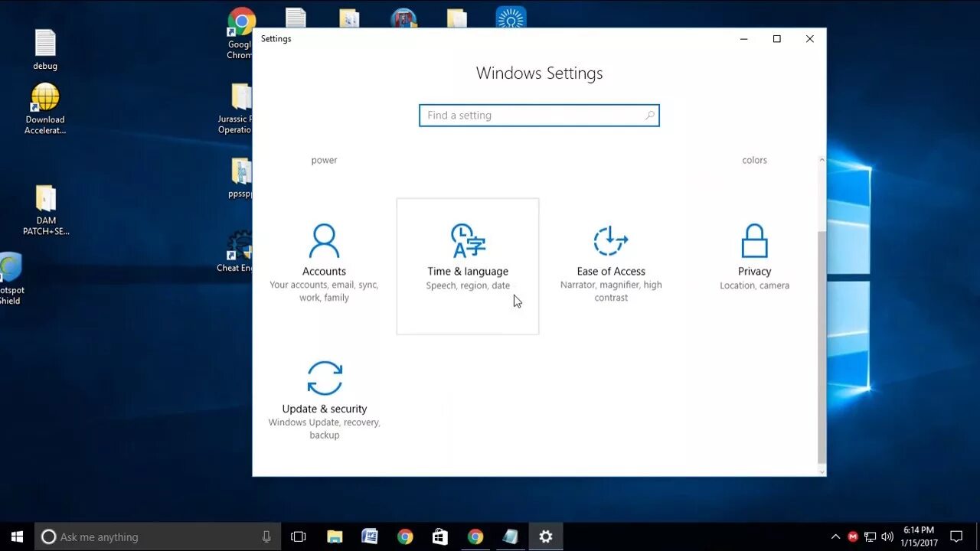Open the Windows Store taskbar icon

click(x=440, y=536)
